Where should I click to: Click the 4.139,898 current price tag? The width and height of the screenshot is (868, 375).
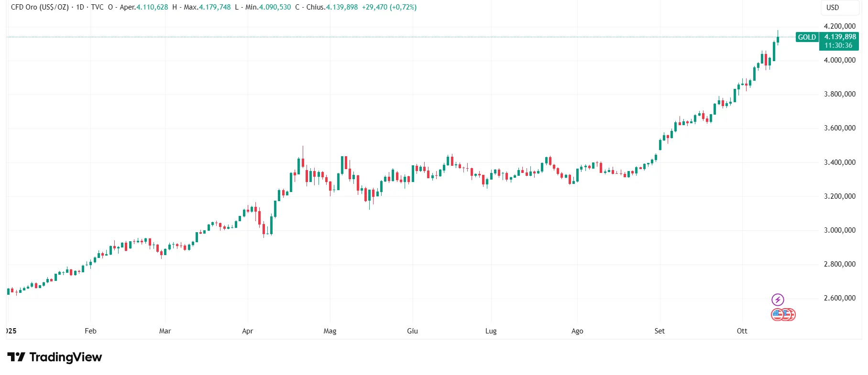[840, 37]
